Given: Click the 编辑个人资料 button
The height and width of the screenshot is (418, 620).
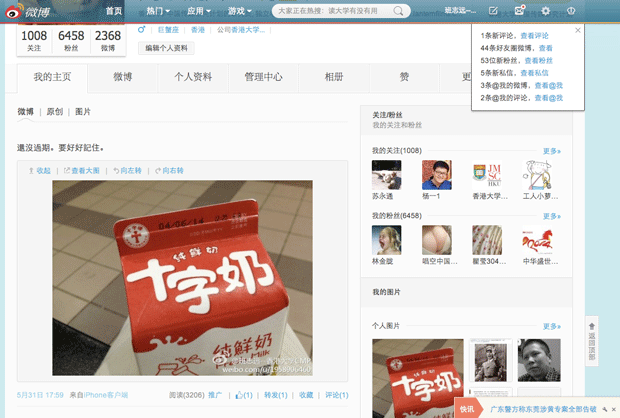Looking at the screenshot, I should 166,48.
